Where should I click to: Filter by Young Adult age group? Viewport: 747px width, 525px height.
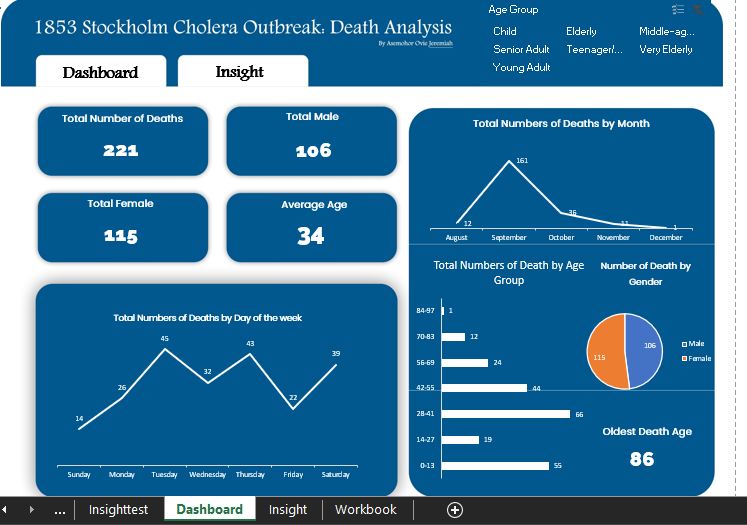point(521,68)
